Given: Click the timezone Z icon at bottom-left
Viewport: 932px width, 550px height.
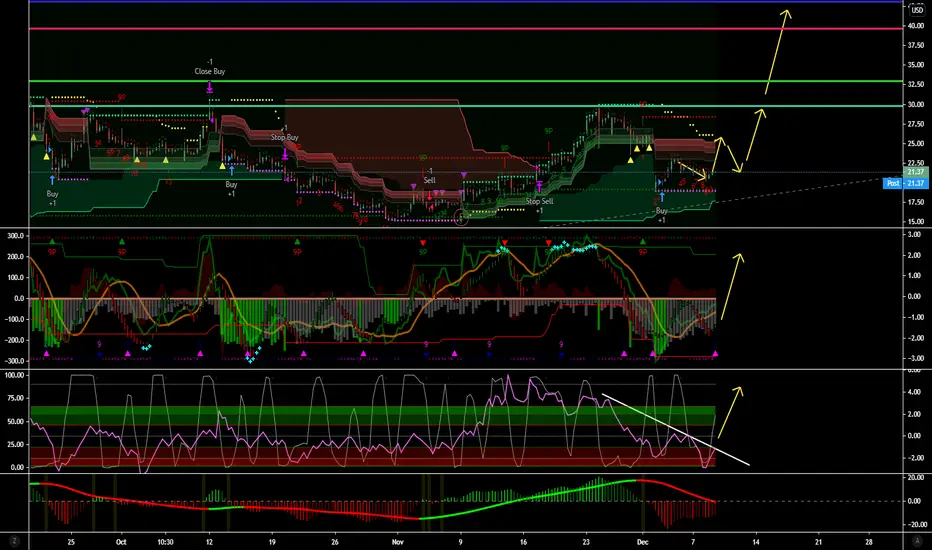Looking at the screenshot, I should pyautogui.click(x=14, y=541).
